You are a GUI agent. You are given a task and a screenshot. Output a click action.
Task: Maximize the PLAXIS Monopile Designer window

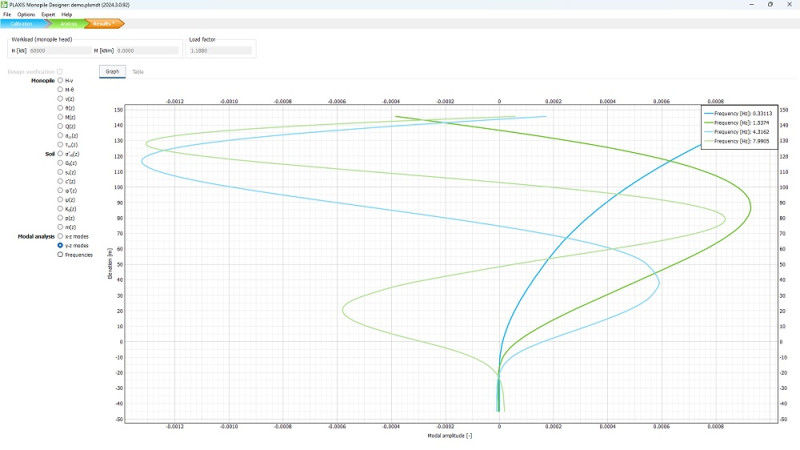tap(770, 5)
